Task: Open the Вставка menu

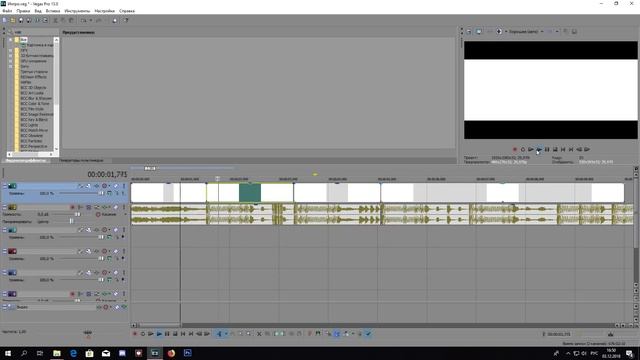Action: pyautogui.click(x=53, y=11)
